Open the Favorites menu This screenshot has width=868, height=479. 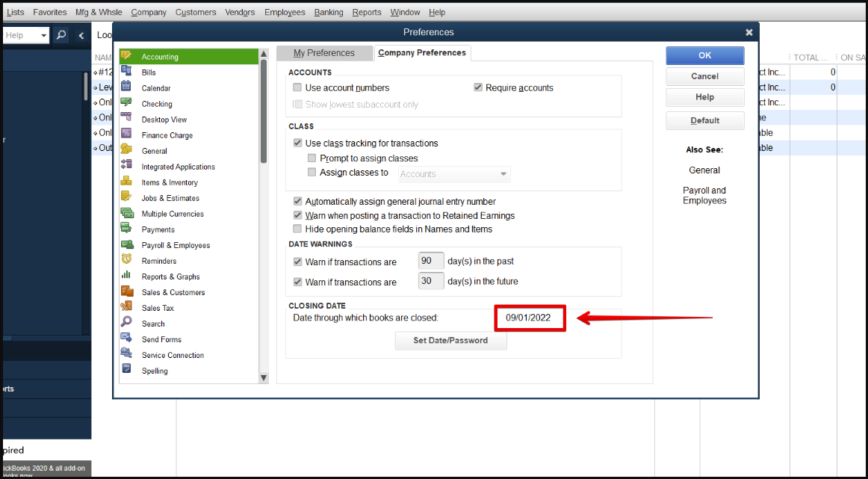50,12
